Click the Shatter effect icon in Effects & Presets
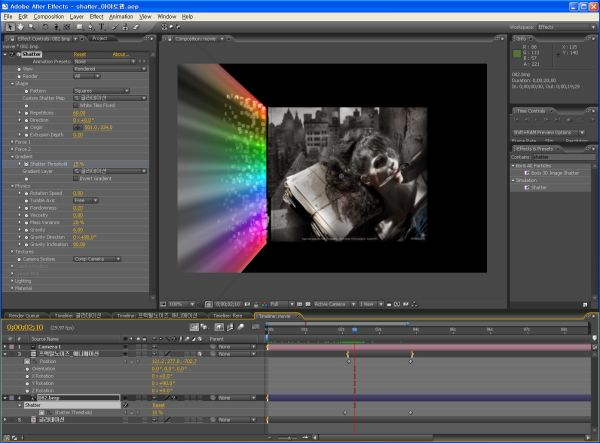 [527, 187]
